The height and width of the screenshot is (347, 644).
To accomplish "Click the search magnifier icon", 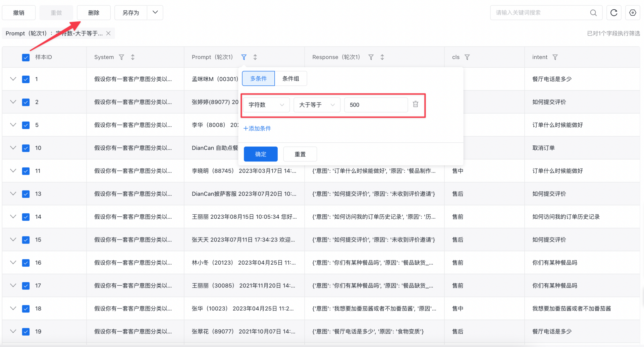I will click(593, 13).
